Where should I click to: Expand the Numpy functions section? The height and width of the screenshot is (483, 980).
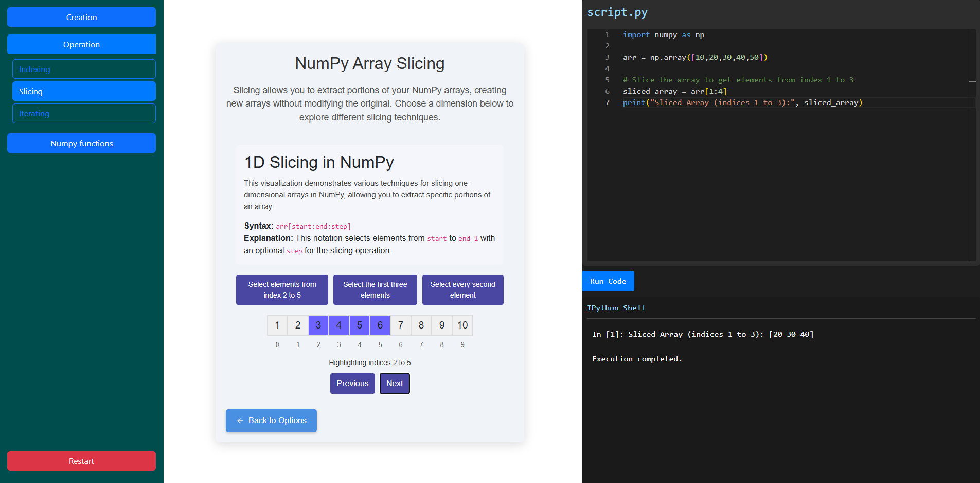pyautogui.click(x=81, y=143)
